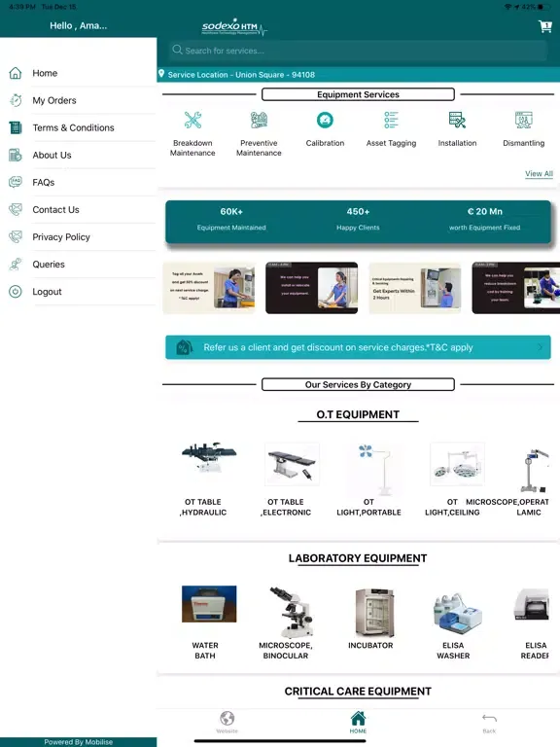Click the Home icon in sidebar
560x747 pixels.
coord(16,73)
